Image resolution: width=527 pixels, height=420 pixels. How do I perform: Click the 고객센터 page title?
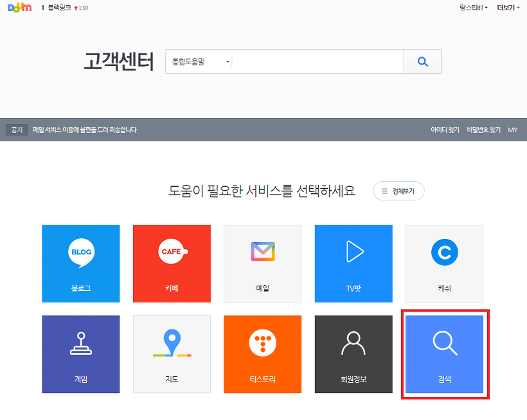coord(119,62)
